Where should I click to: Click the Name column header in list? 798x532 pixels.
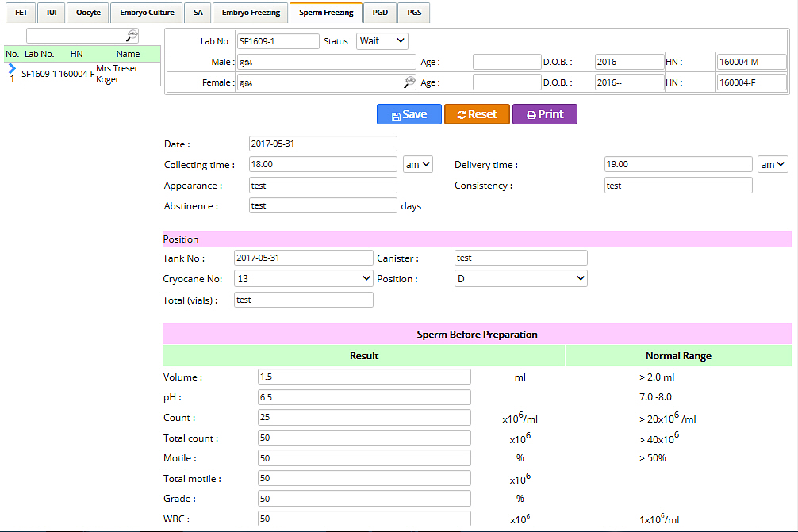[x=128, y=54]
